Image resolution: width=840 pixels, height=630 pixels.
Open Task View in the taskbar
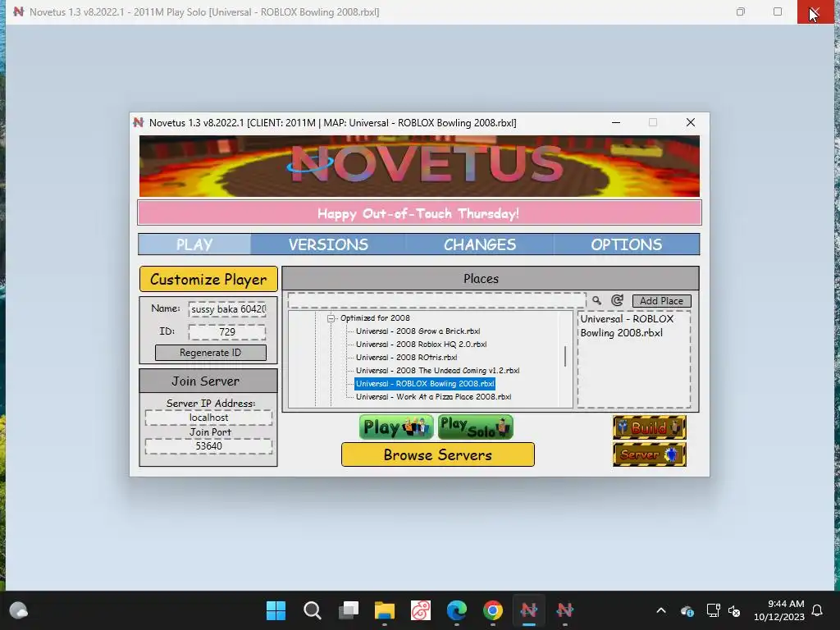pyautogui.click(x=348, y=610)
